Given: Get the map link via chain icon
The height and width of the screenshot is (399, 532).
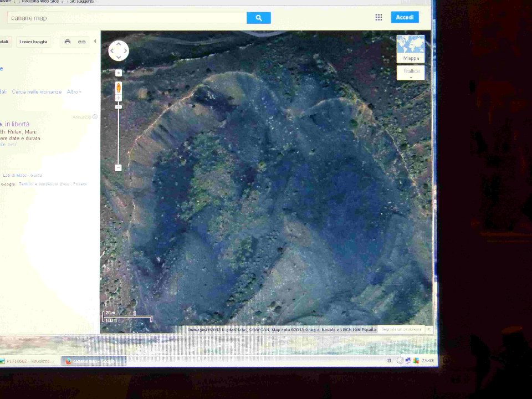Looking at the screenshot, I should [82, 42].
